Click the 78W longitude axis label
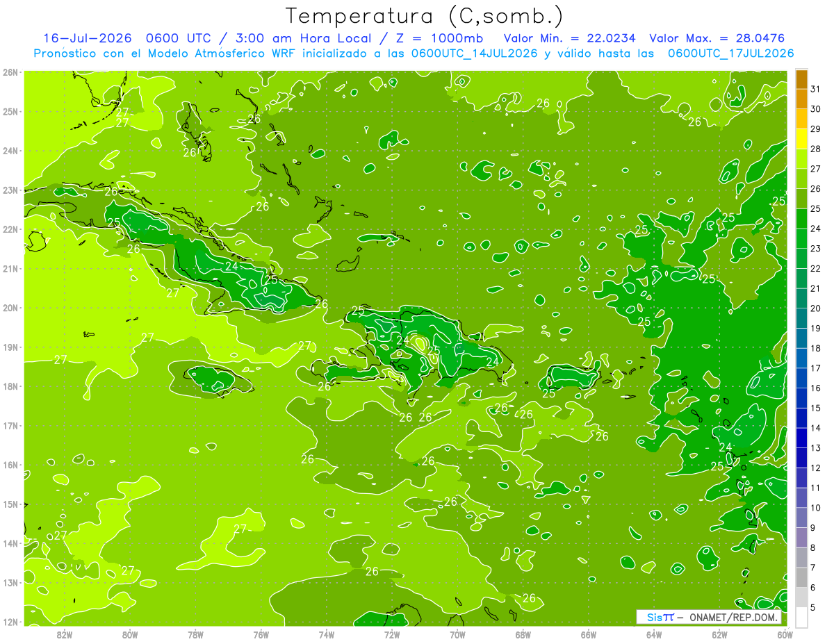Viewport: 834px width, 644px height. (195, 634)
